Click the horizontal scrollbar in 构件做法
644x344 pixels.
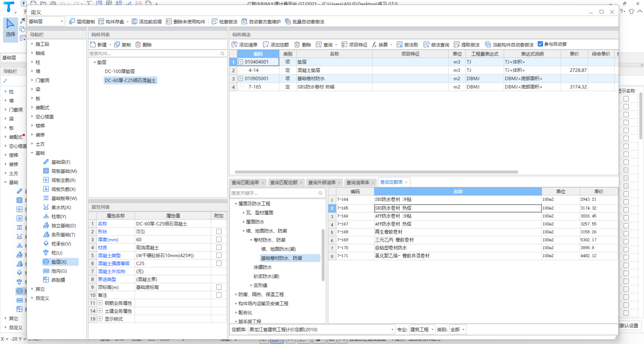376,172
